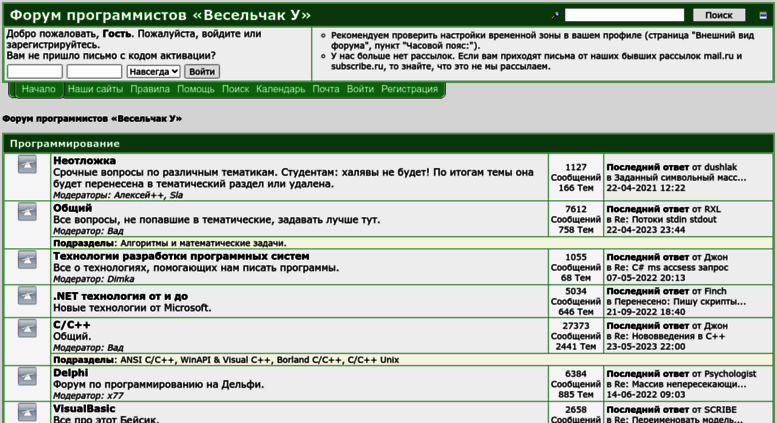Open last post Re: Массив непересекающи...

pos(680,384)
